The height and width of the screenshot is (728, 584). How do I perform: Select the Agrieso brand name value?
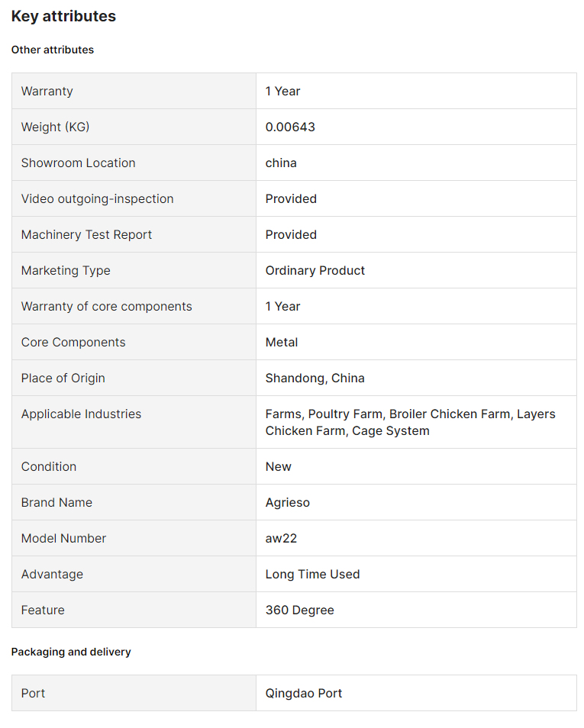(x=288, y=502)
